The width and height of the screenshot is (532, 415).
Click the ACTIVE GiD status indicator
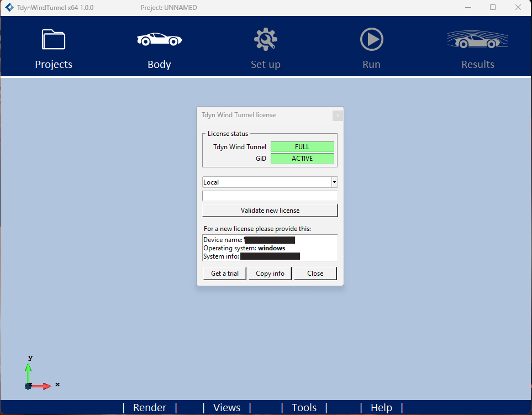[302, 159]
